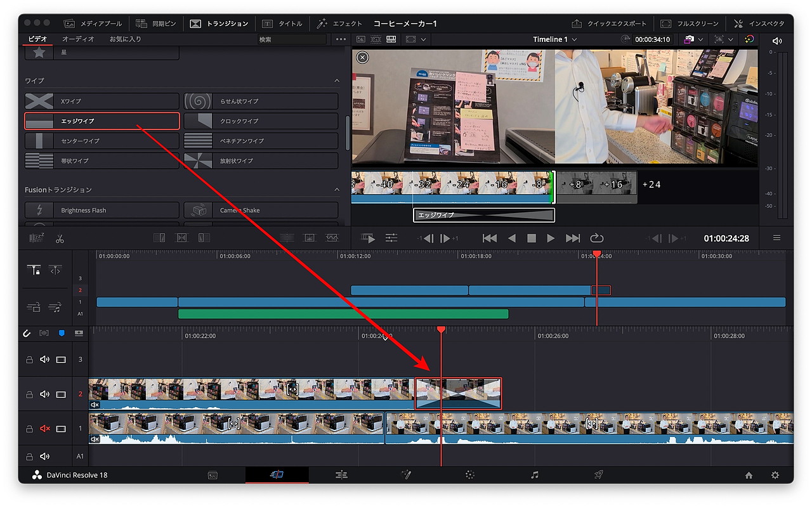The image size is (812, 506).
Task: Play the timeline in reverse
Action: click(x=512, y=238)
